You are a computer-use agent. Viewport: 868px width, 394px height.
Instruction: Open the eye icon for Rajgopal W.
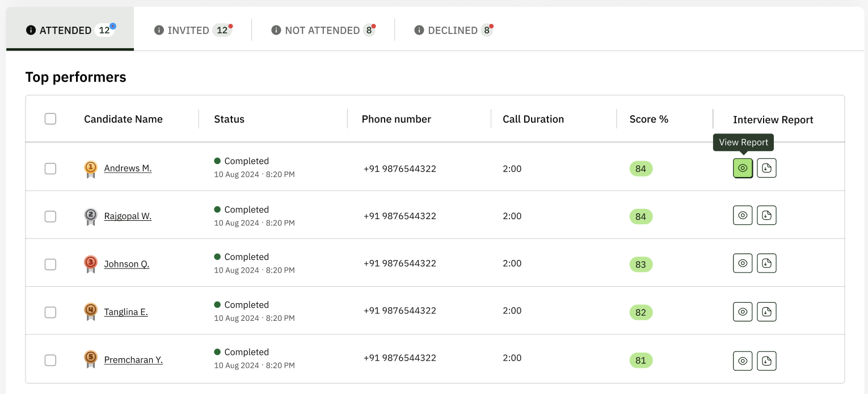pos(743,216)
